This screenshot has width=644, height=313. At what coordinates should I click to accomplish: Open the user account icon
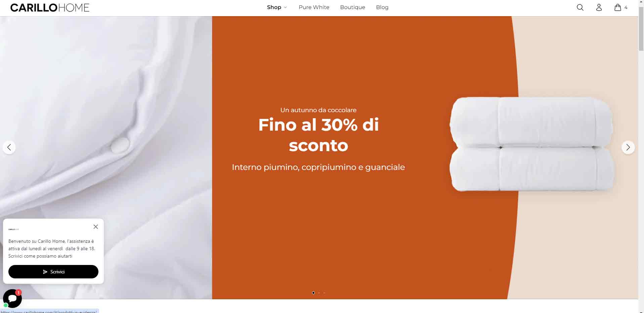pos(599,7)
